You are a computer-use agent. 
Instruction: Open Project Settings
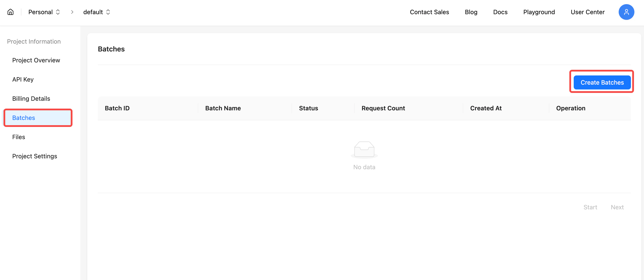34,156
